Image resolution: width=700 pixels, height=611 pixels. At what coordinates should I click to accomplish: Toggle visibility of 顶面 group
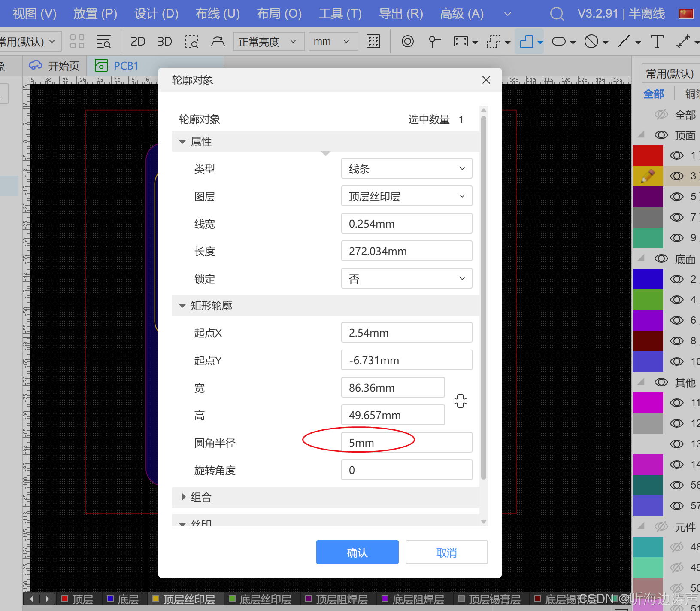[x=661, y=135]
